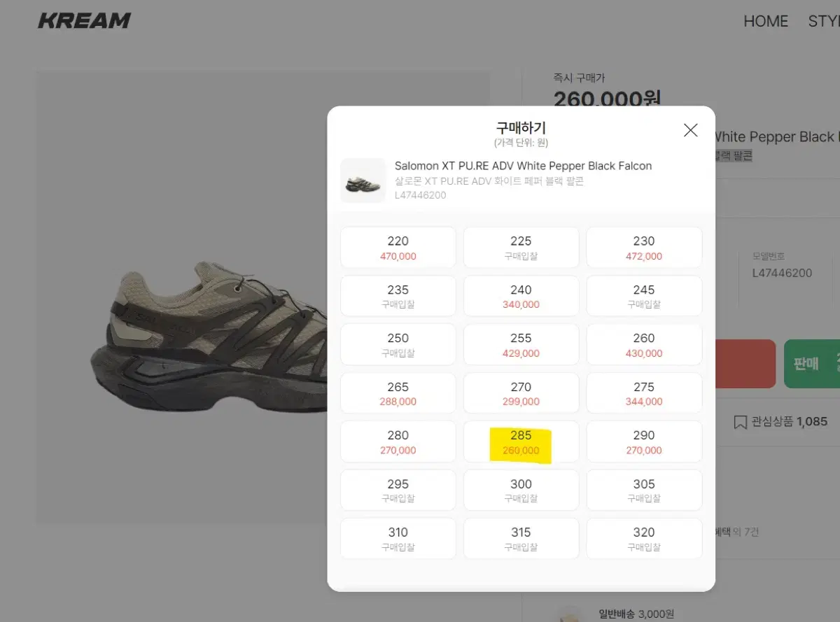840x622 pixels.
Task: Select size 220 priced 470,000
Action: click(398, 248)
